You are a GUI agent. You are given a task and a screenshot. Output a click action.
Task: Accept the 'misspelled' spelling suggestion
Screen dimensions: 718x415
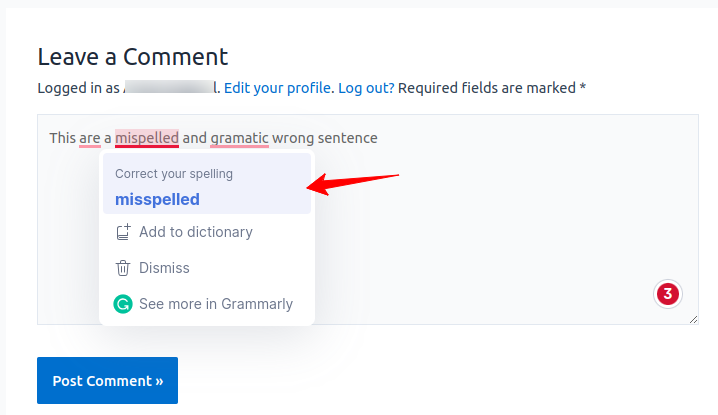coord(157,199)
